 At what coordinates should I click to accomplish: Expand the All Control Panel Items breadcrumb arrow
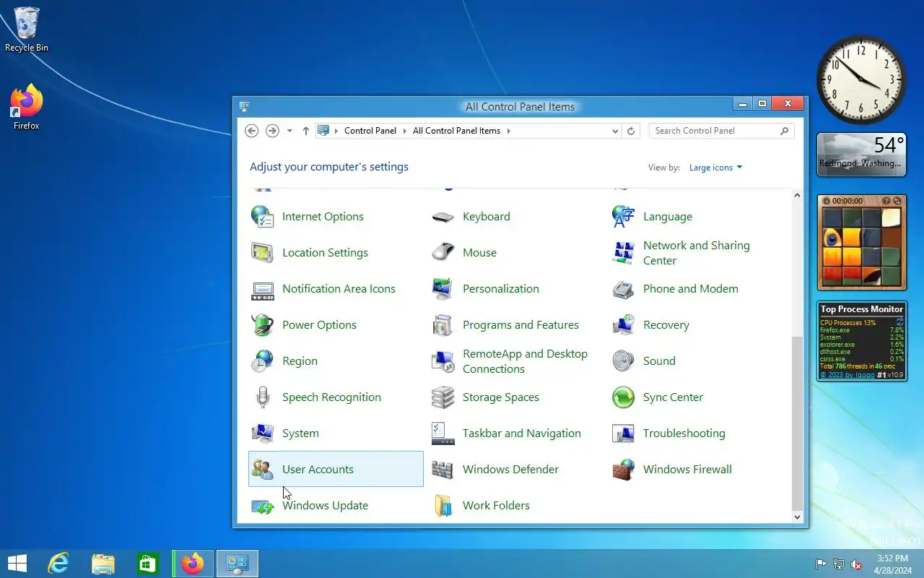pyautogui.click(x=508, y=131)
